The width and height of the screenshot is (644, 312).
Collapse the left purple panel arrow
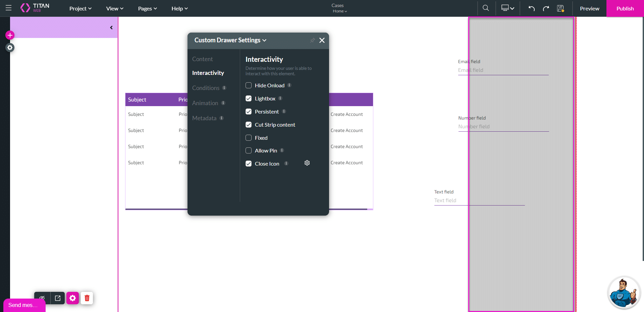pos(111,28)
